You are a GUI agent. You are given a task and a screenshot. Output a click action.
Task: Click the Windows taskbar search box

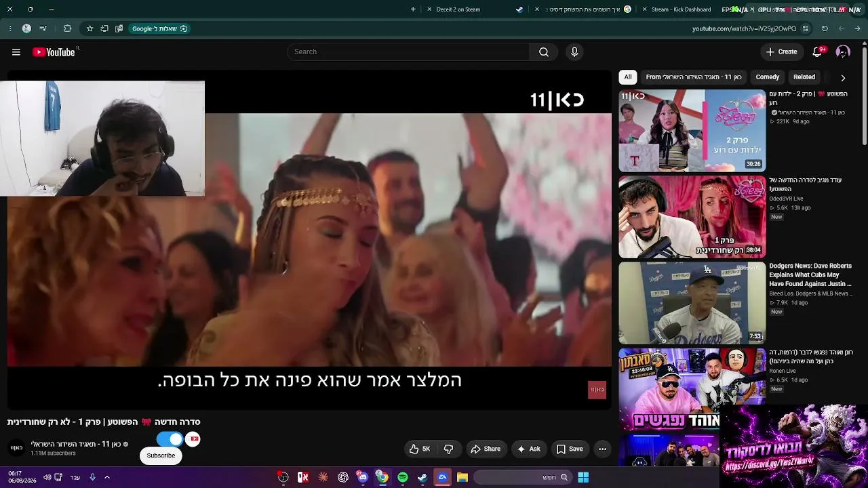522,477
